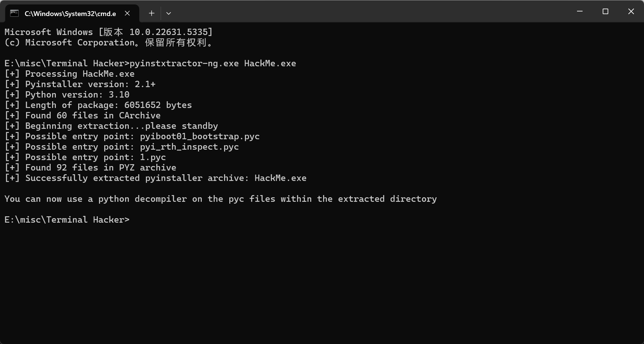644x344 pixels.
Task: Select the C:\Windows\System32\cmd.e tab
Action: click(70, 13)
